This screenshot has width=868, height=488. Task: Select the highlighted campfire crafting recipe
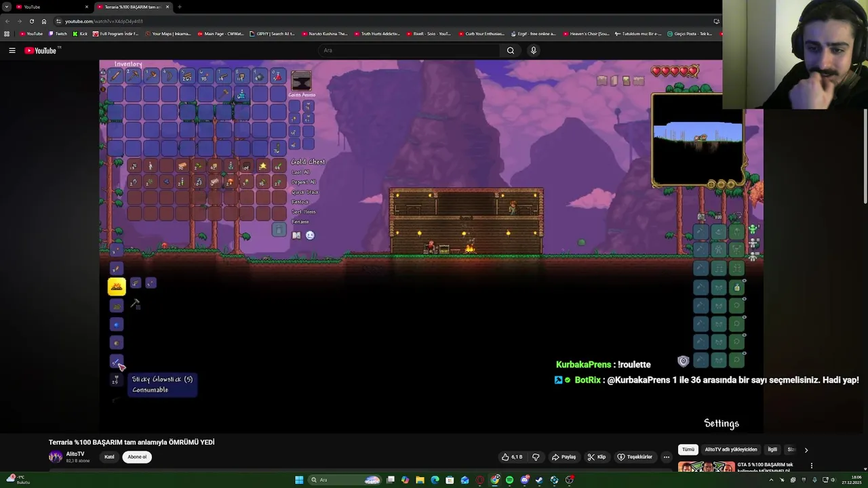(x=117, y=287)
